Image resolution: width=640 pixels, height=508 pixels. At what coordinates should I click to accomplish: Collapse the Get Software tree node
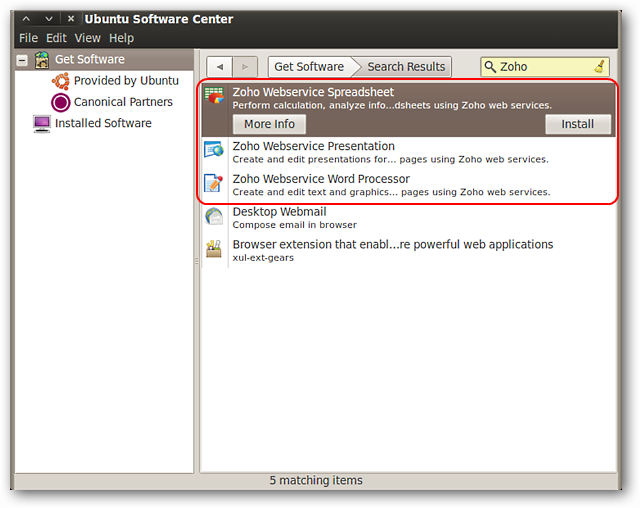click(x=22, y=61)
